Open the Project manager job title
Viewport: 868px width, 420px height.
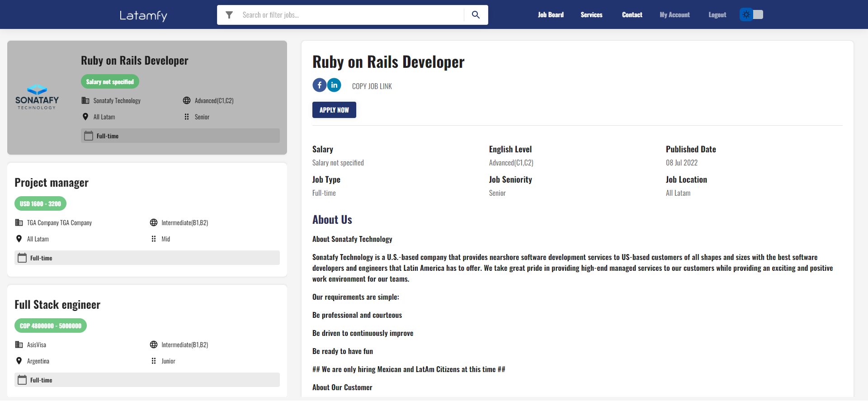tap(52, 183)
